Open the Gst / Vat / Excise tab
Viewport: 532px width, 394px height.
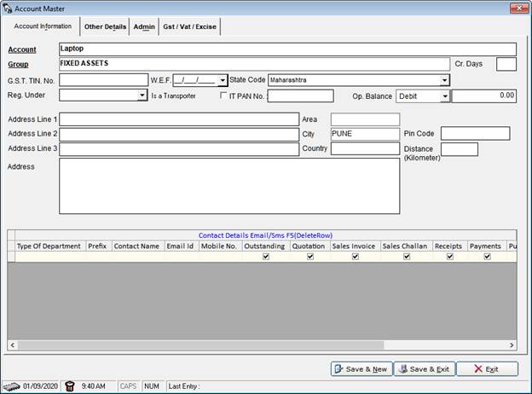[191, 26]
